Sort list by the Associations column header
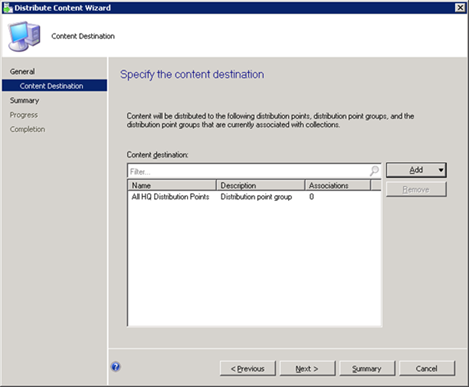Image resolution: width=469 pixels, height=387 pixels. click(x=338, y=185)
